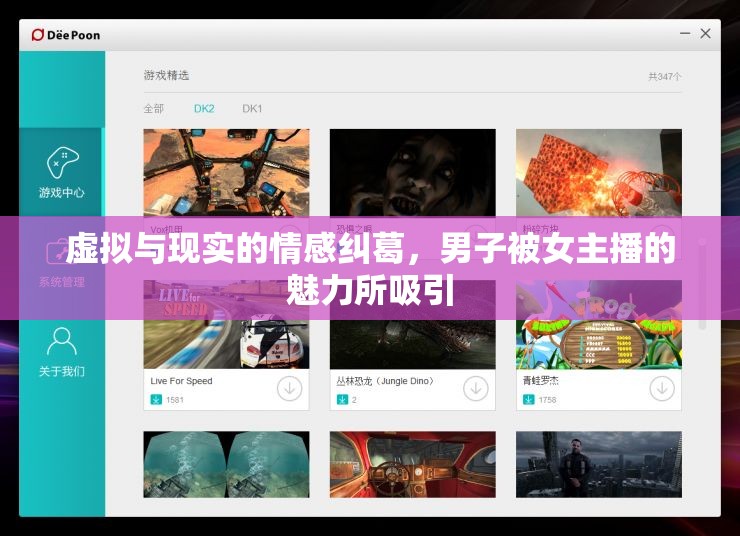Click the 丛林恐龙 (Jungle Dino) title text

[x=385, y=381]
